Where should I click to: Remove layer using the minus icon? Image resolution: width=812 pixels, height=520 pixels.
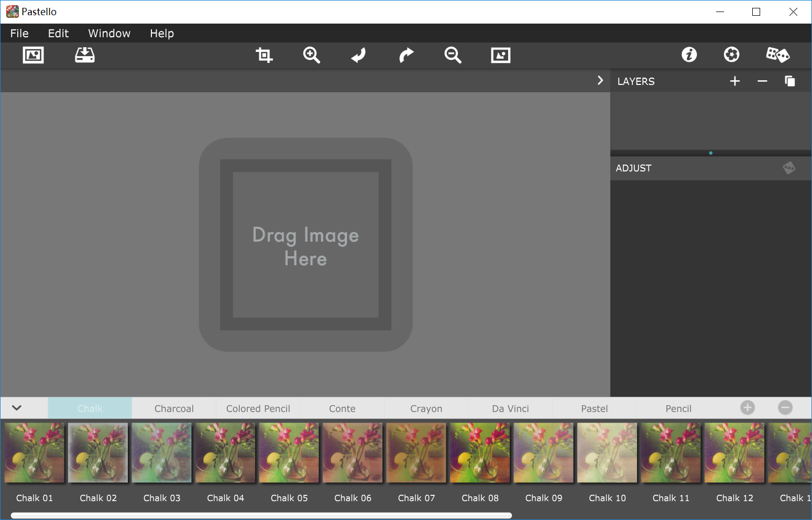(762, 81)
